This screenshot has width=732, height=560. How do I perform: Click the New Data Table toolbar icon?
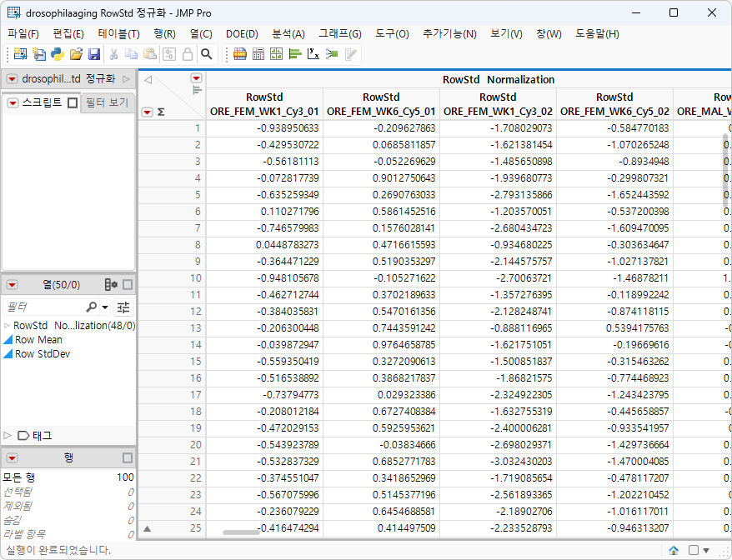[x=20, y=54]
